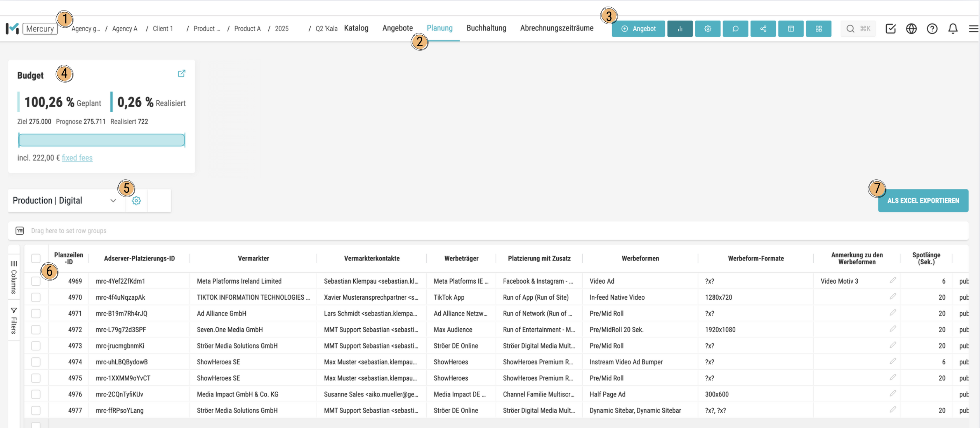
Task: Toggle the select-all header checkbox
Action: coord(36,258)
